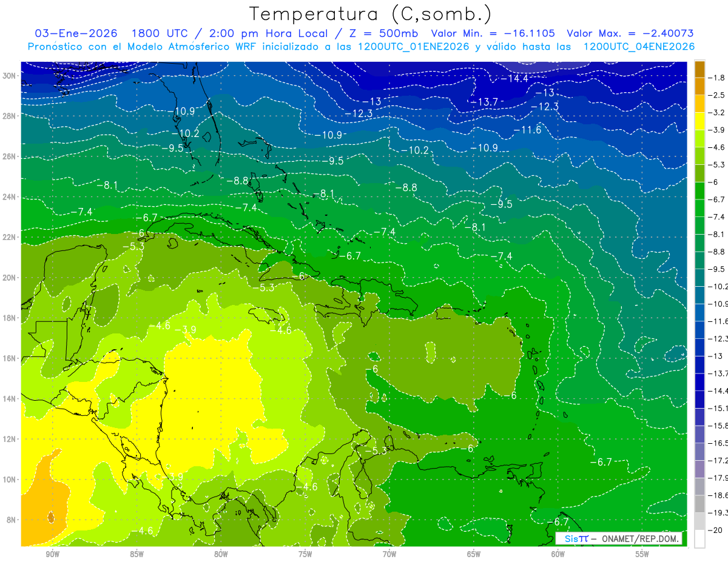Click the -18.6 colorbar tick label

[718, 495]
